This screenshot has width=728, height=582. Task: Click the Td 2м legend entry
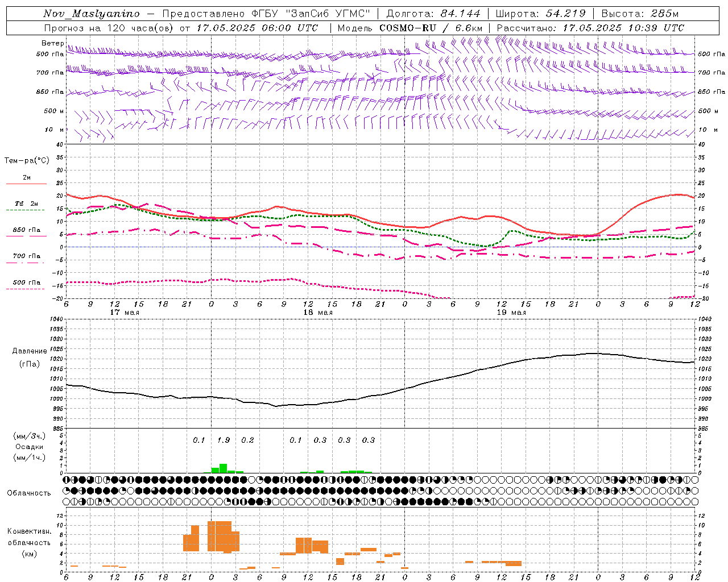click(26, 203)
